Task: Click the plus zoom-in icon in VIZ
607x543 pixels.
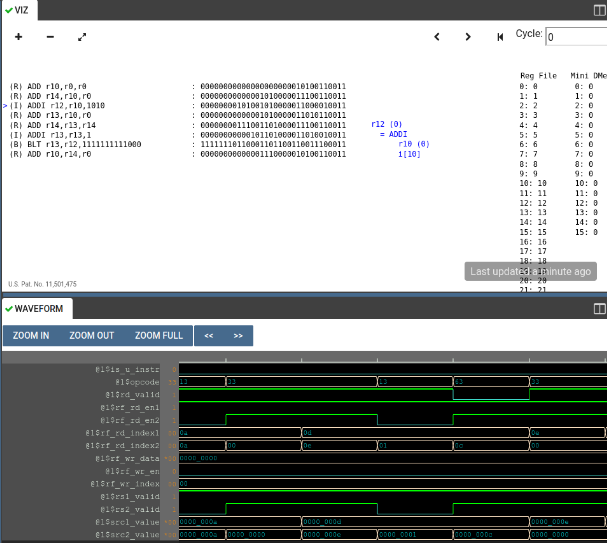Action: click(18, 37)
